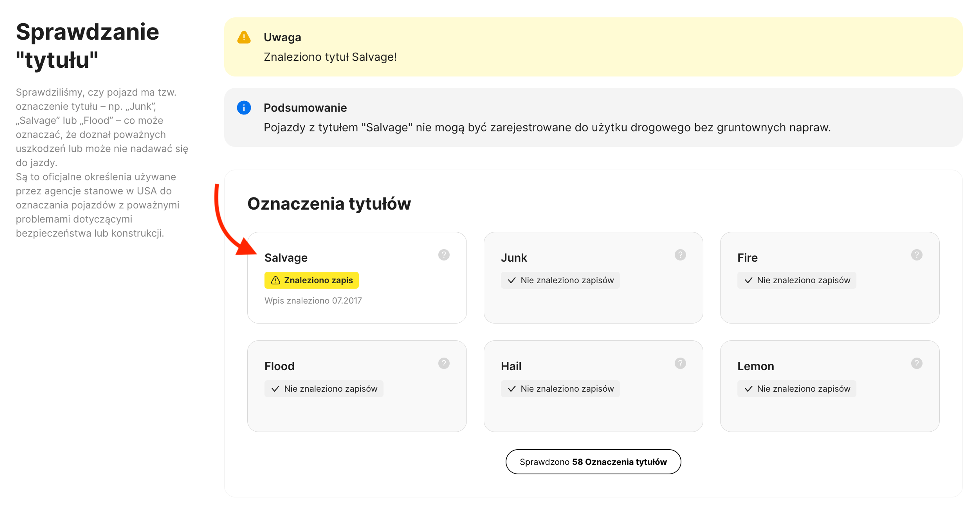This screenshot has height=509, width=980.
Task: Open help for the Flood title marker
Action: pyautogui.click(x=444, y=363)
